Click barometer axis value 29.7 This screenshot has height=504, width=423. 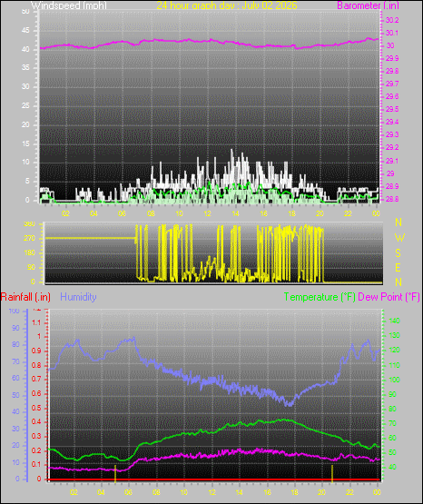(x=392, y=84)
